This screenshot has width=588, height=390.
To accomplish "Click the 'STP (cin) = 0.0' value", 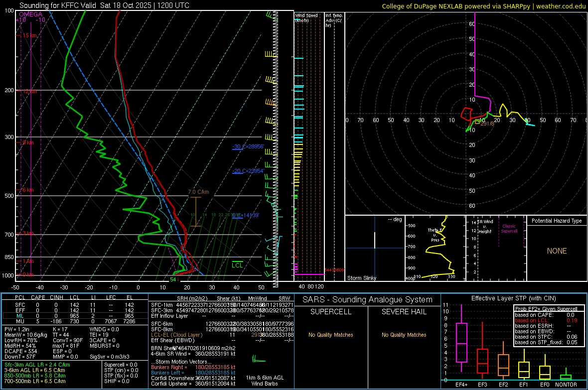I will point(121,370).
